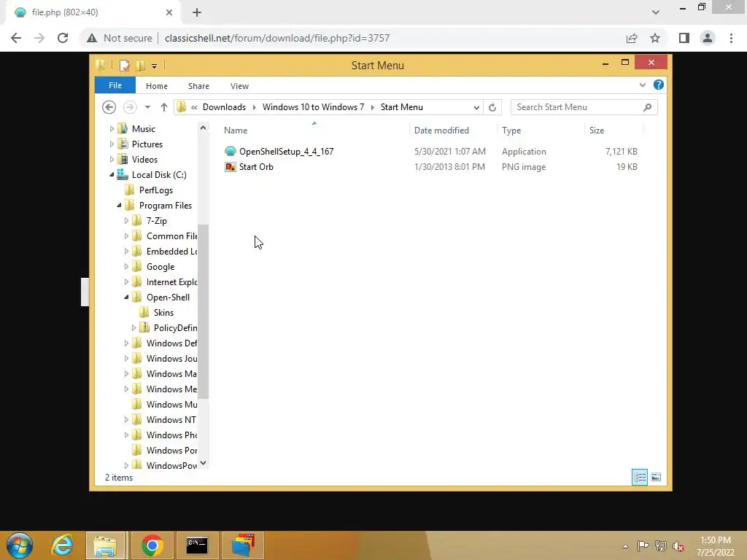Screen dimensions: 747x560
Task: Open File Explorer taskbar button
Action: point(105,545)
